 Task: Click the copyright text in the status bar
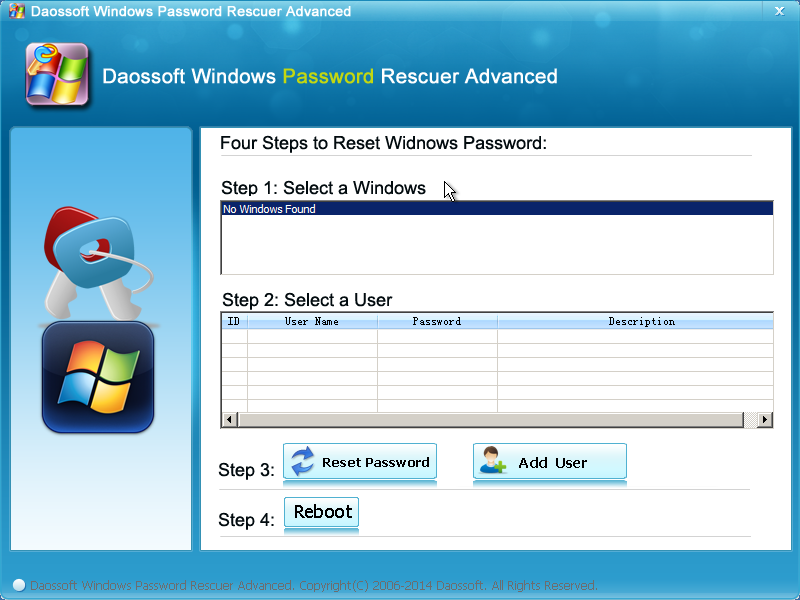[314, 585]
